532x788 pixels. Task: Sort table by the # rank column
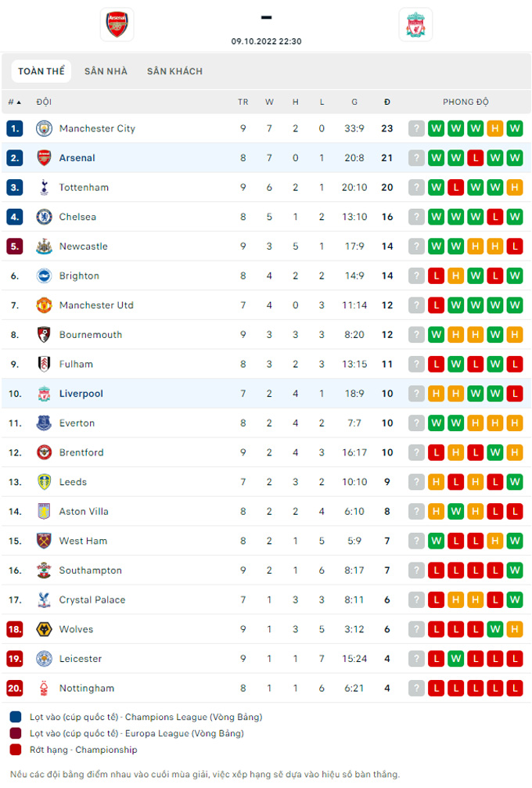(14, 102)
